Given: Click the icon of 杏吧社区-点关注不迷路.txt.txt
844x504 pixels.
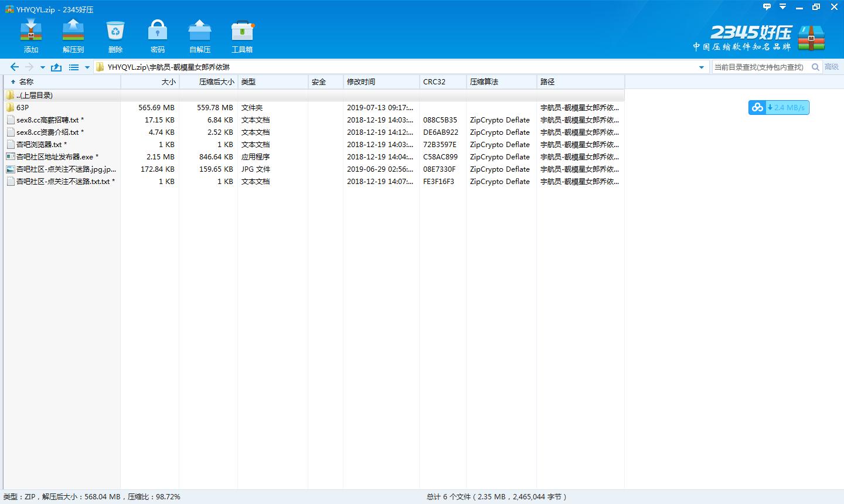Looking at the screenshot, I should tap(10, 181).
